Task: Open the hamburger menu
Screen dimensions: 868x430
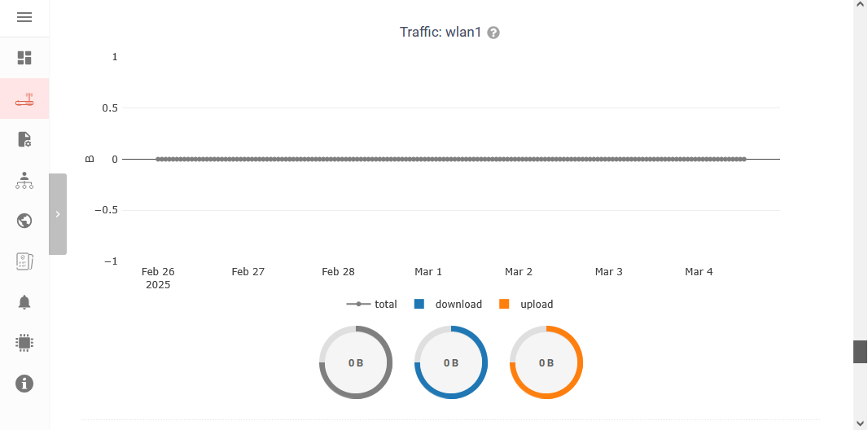Action: tap(24, 17)
